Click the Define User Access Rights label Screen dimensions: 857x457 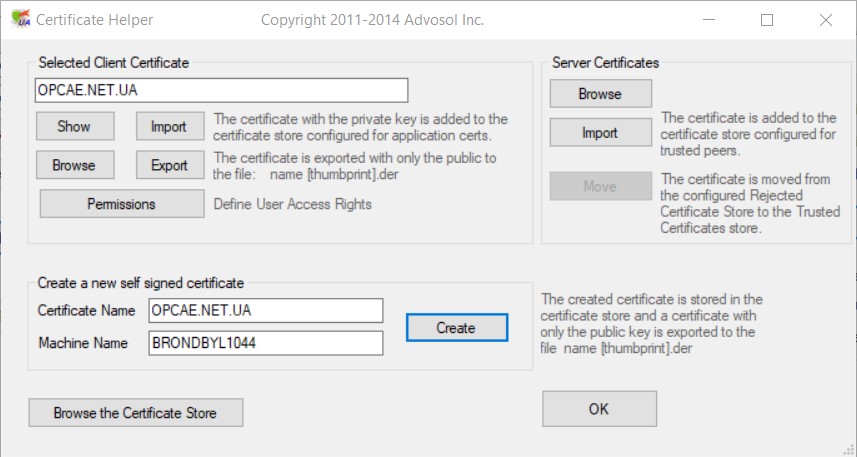[293, 204]
